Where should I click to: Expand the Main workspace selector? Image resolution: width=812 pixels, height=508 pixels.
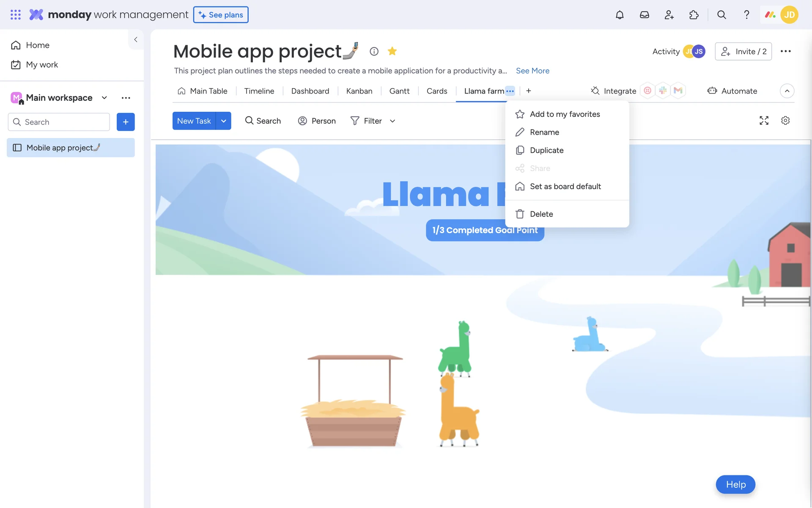point(104,98)
